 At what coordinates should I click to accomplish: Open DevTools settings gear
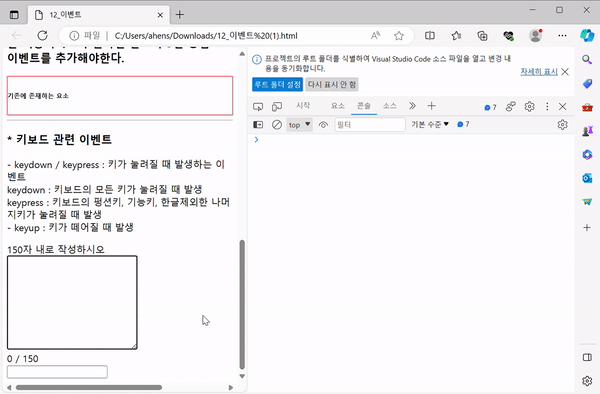tap(529, 106)
